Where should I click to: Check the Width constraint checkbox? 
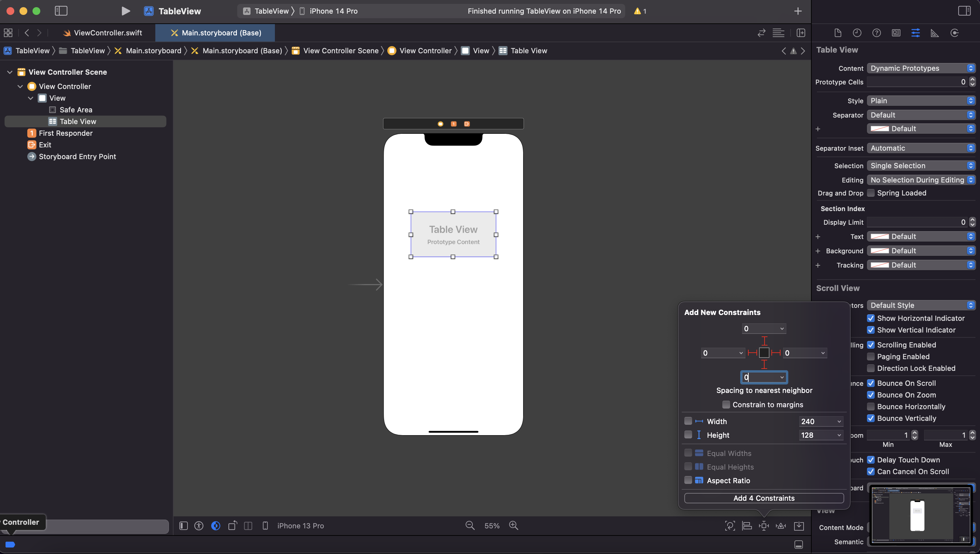coord(688,421)
